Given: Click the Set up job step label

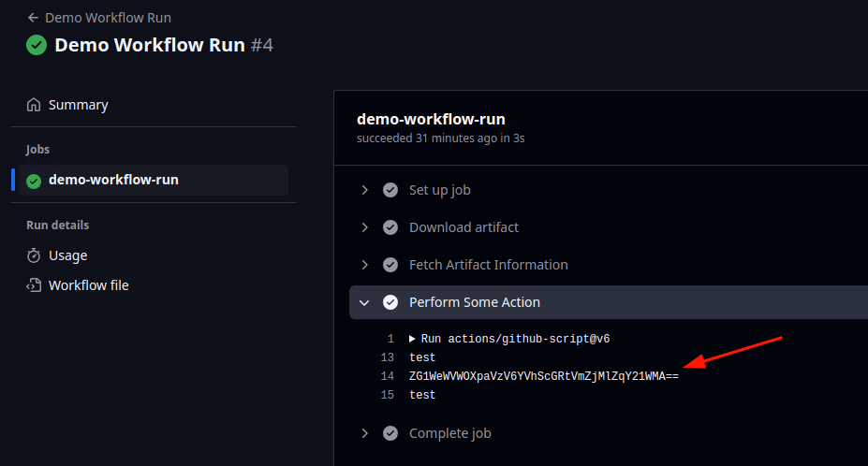Looking at the screenshot, I should pos(439,190).
